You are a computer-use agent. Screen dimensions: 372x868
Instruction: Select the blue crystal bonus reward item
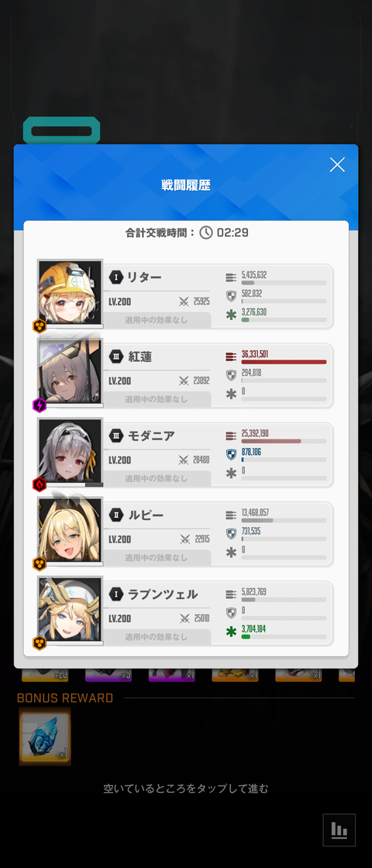(46, 737)
